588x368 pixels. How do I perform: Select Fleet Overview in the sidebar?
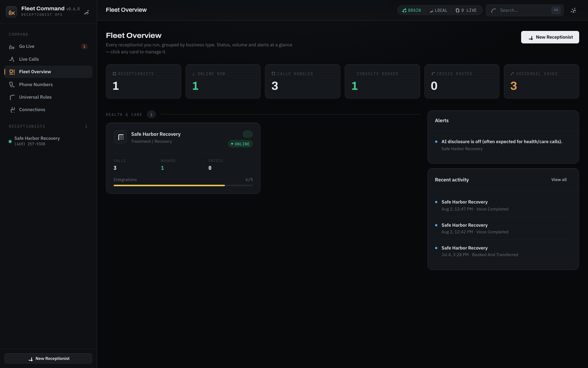click(48, 72)
